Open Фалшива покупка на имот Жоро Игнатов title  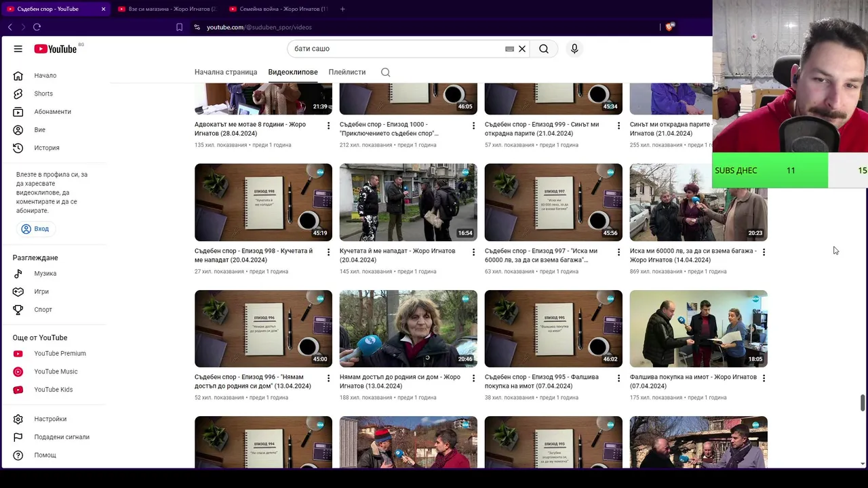pyautogui.click(x=693, y=382)
